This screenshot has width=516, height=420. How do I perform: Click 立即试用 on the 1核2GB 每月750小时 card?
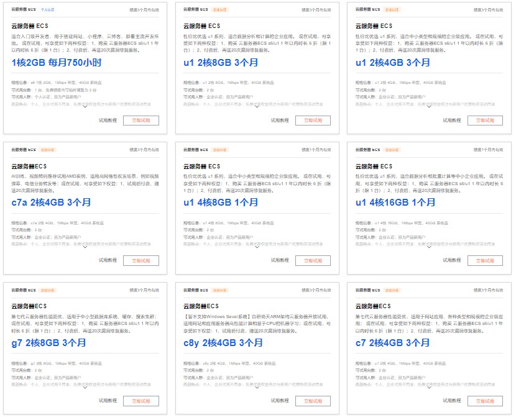pos(141,121)
